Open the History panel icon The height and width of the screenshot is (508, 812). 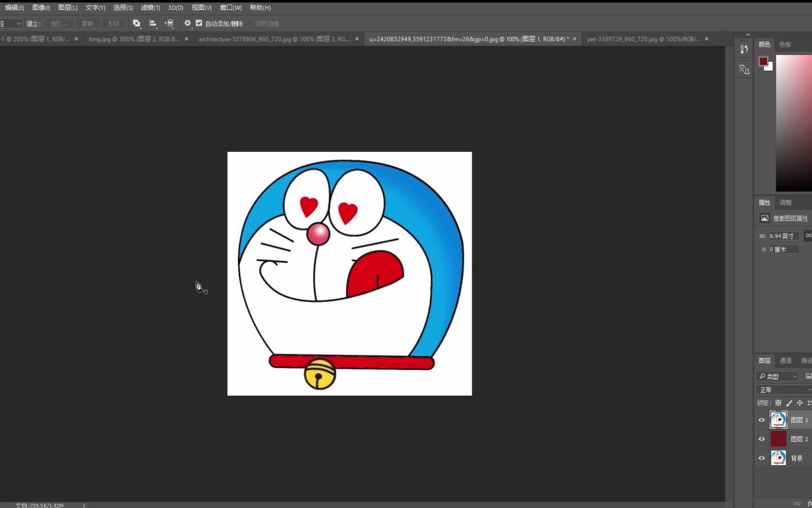click(744, 49)
